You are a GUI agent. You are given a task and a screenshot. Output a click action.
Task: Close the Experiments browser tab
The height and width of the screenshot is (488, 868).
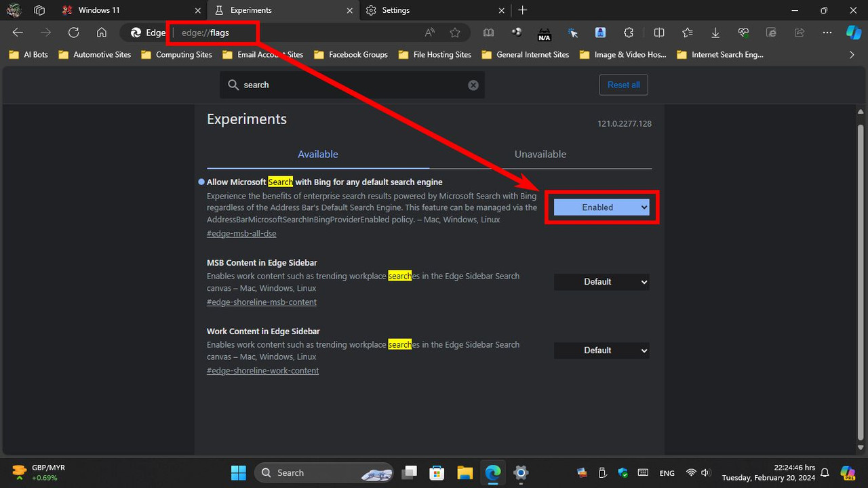tap(350, 10)
